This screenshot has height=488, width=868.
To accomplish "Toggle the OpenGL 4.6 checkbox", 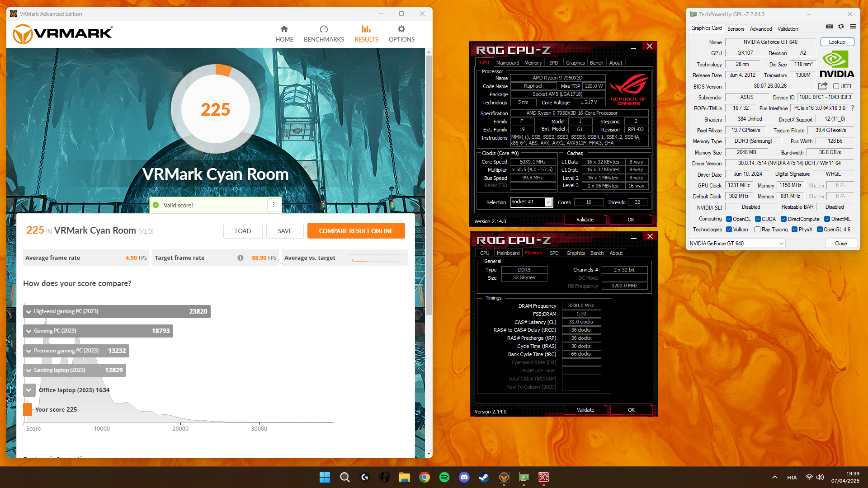I will point(820,230).
